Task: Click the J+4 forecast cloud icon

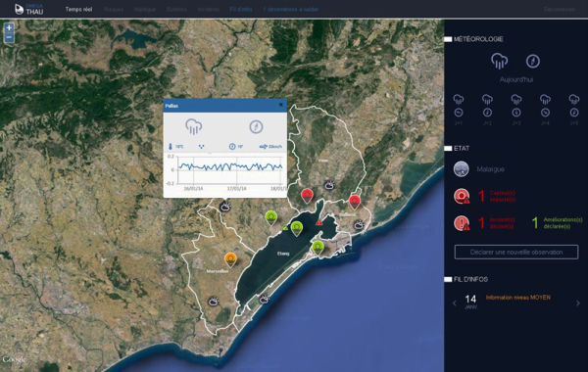Action: (545, 100)
